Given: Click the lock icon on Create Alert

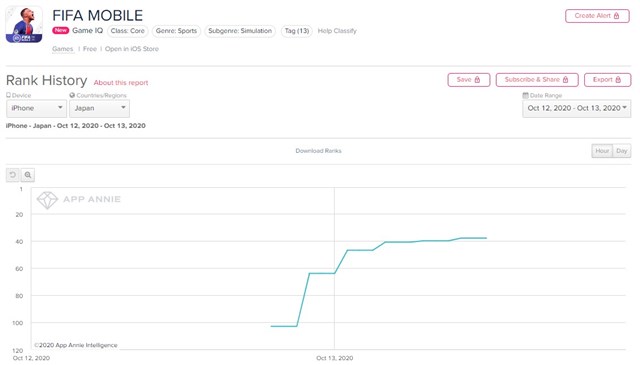Looking at the screenshot, I should click(616, 16).
